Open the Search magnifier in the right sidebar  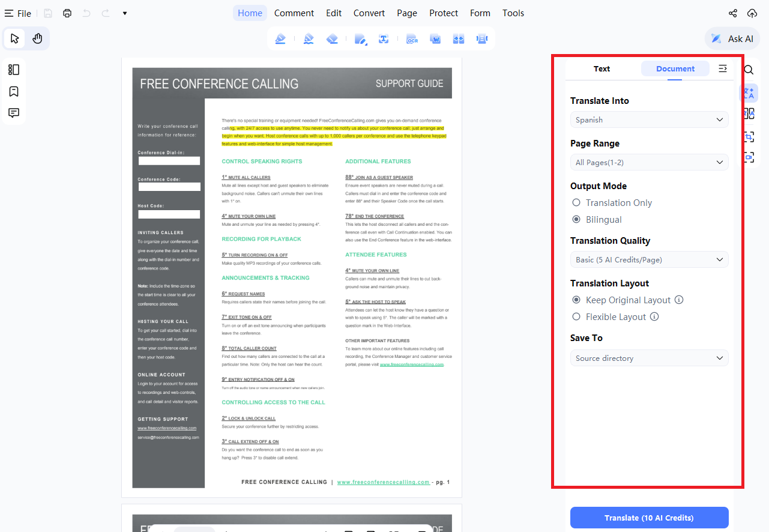(x=749, y=70)
